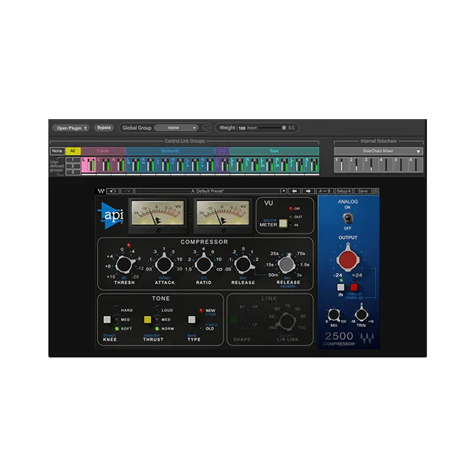Click the THRESH knob

pyautogui.click(x=124, y=264)
